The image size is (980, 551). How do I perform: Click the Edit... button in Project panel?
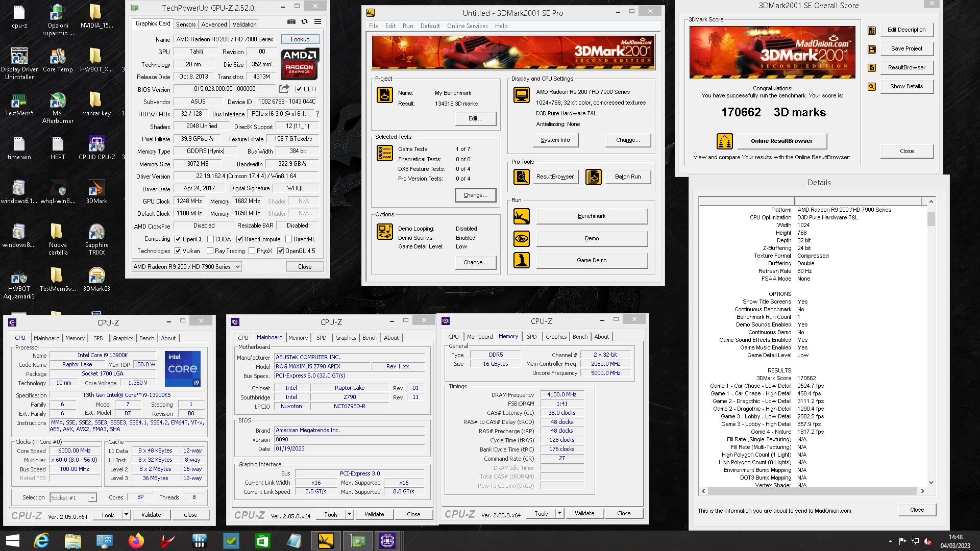pyautogui.click(x=475, y=118)
